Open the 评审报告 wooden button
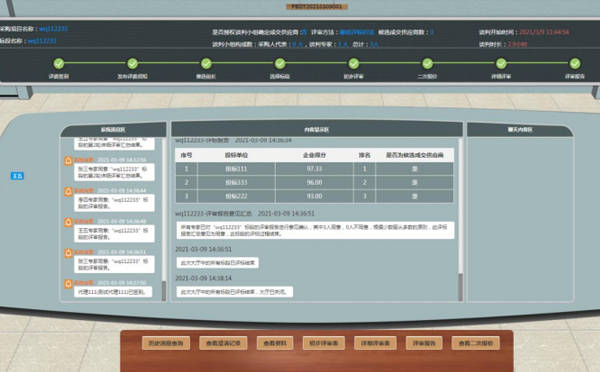 coord(424,343)
